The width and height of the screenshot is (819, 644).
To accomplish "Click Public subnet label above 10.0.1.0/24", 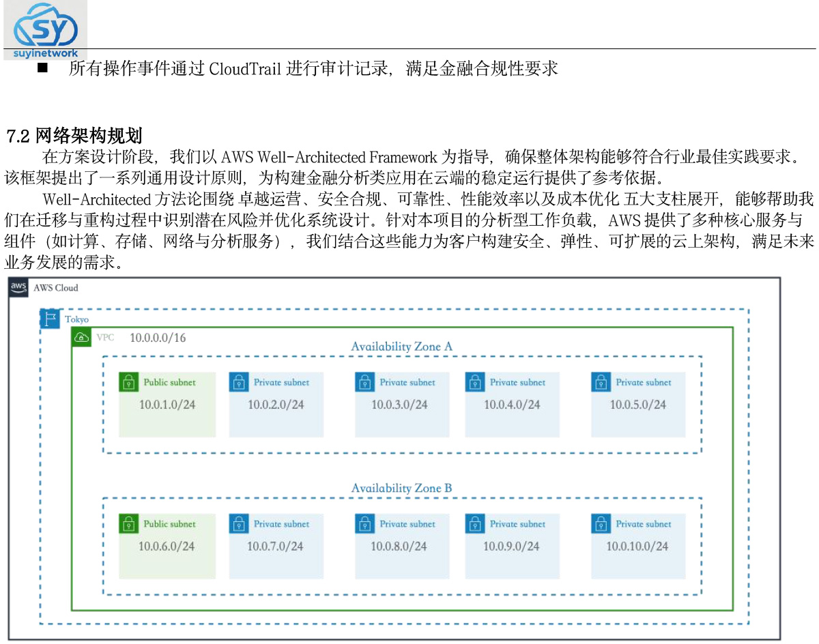I will coord(169,383).
